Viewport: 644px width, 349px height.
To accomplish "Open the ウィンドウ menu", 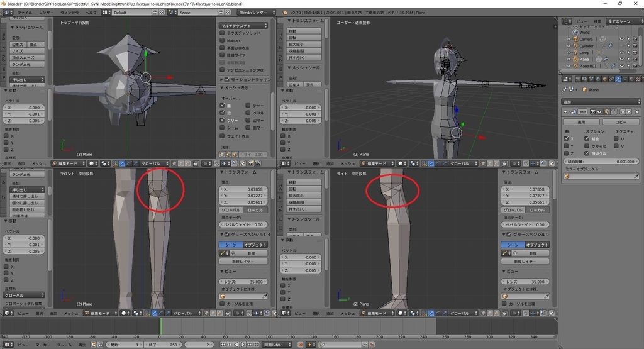I will 69,13.
